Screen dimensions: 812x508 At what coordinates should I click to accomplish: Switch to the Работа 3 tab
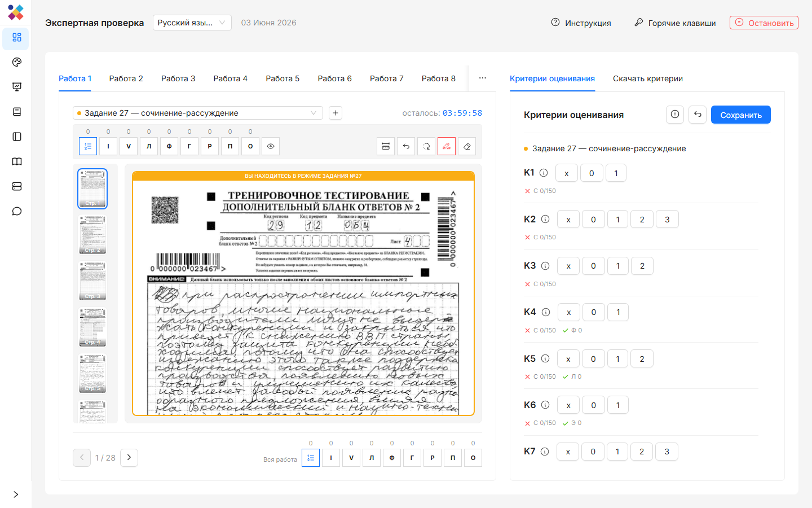tap(178, 78)
